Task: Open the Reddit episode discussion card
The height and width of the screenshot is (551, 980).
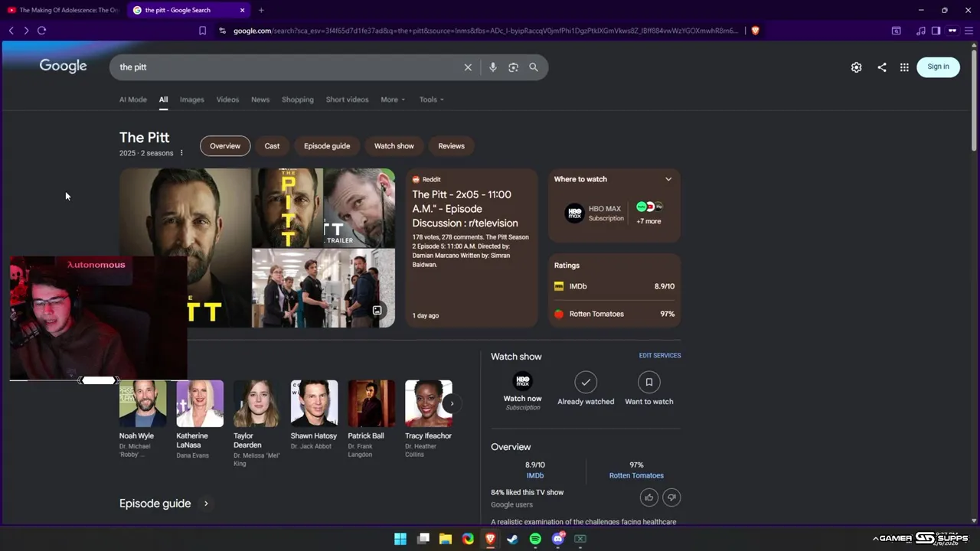Action: click(471, 248)
